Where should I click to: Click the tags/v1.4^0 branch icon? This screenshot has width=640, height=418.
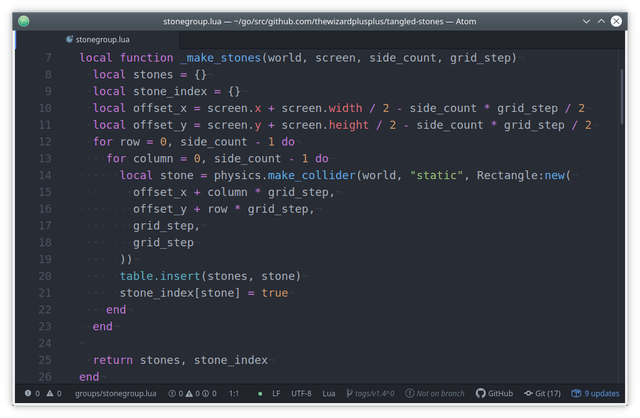click(x=349, y=394)
